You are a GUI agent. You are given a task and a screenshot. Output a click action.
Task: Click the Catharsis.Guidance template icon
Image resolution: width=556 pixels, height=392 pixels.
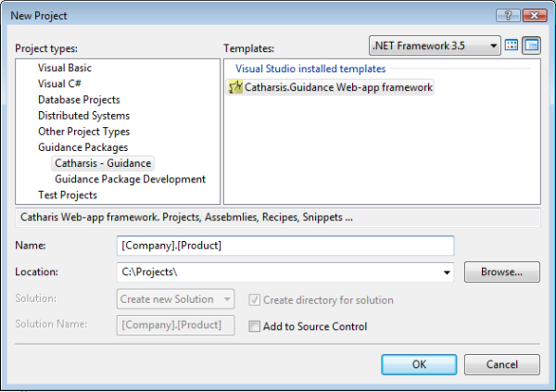coord(235,87)
